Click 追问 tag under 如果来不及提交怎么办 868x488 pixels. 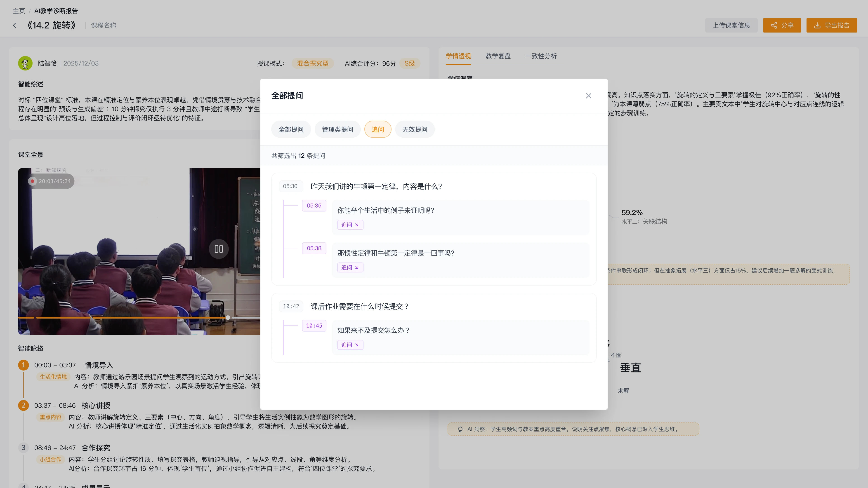point(350,345)
